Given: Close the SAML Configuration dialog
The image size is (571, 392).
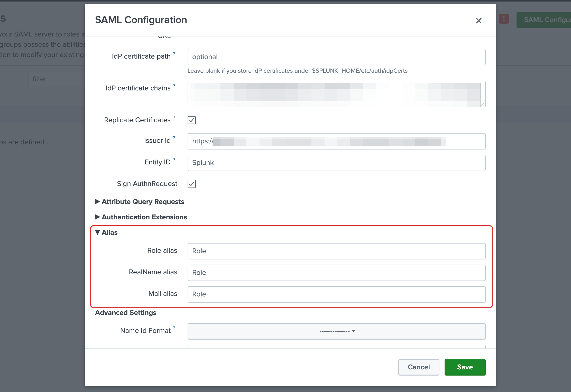Looking at the screenshot, I should (x=478, y=21).
